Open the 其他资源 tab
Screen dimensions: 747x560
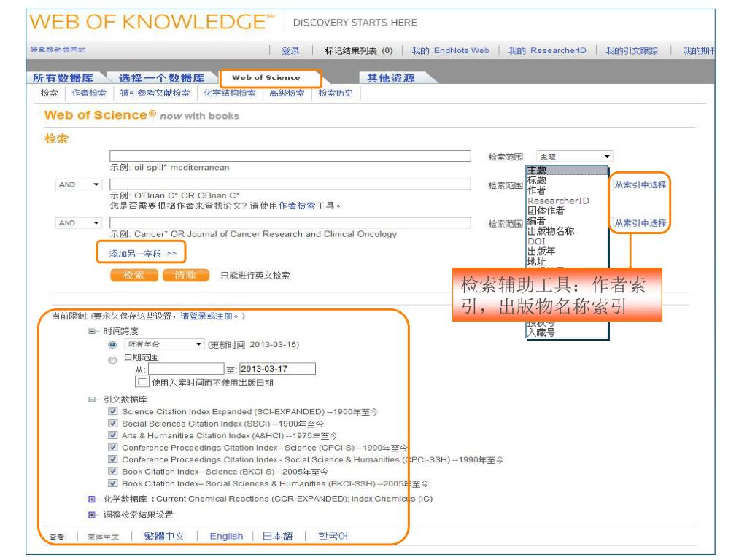(391, 78)
